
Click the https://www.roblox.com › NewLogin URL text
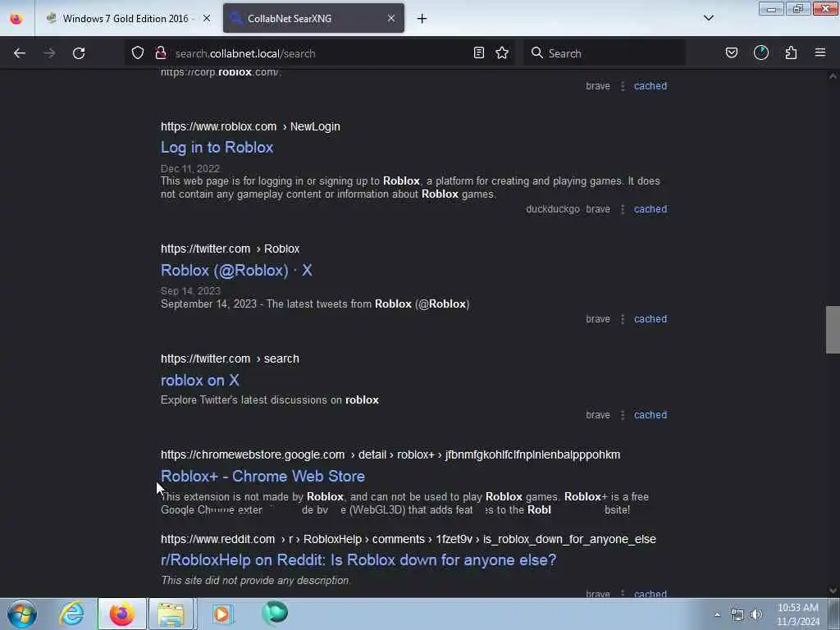click(250, 126)
